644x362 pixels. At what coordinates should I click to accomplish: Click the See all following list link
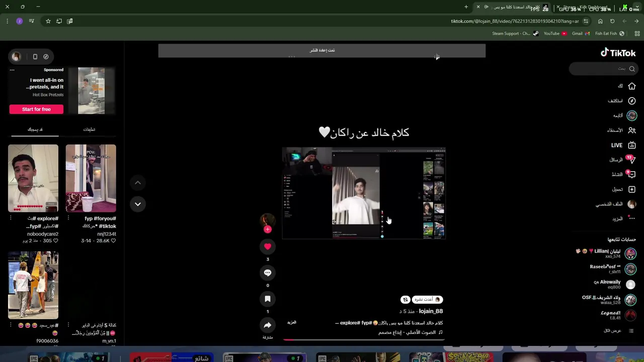619,331
